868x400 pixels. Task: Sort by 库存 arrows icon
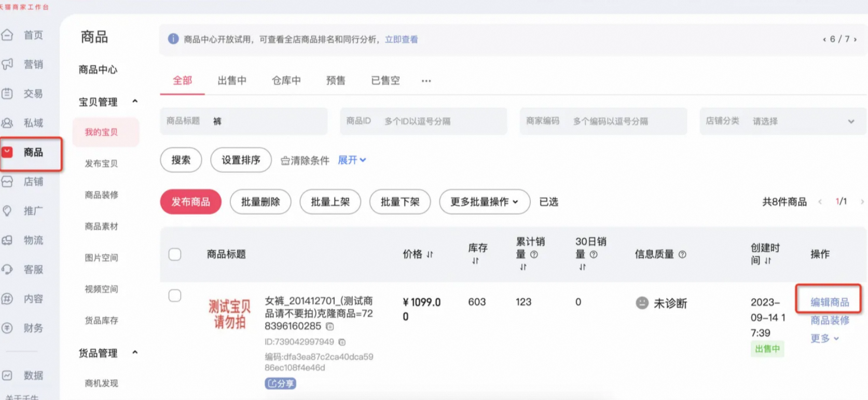(x=475, y=261)
